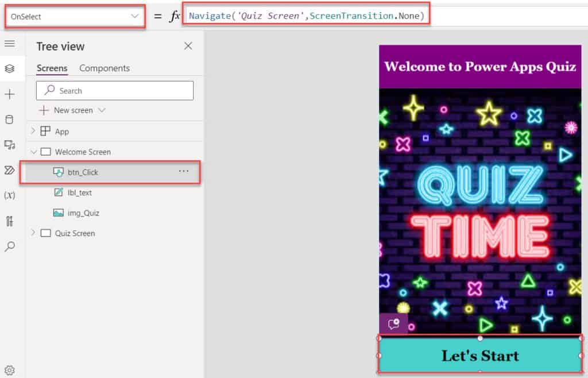
Task: Switch to the Screens tab
Action: coord(52,68)
